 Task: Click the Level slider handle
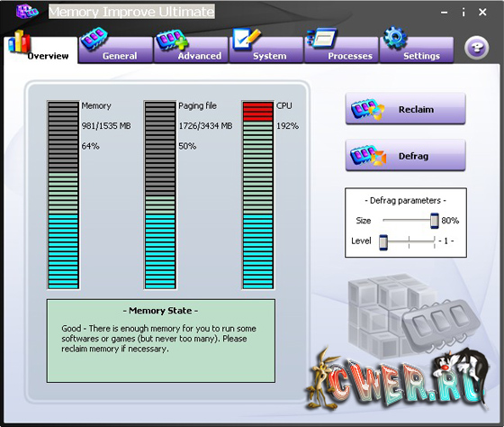pos(383,242)
